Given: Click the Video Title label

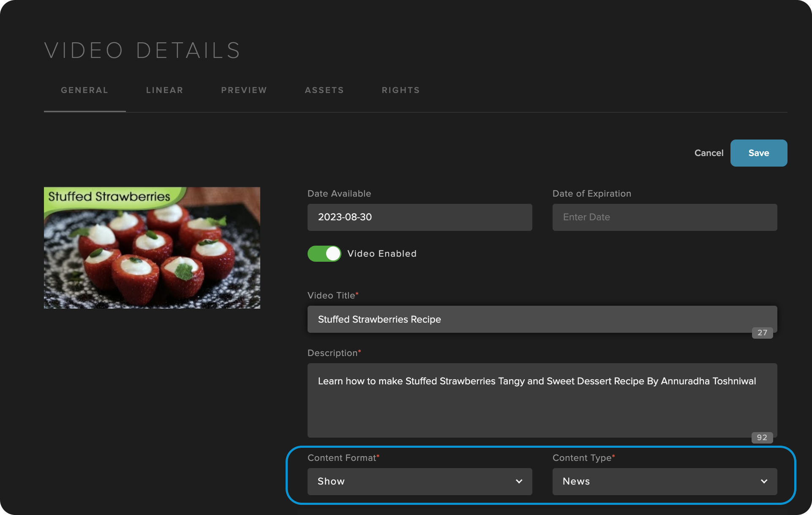Looking at the screenshot, I should [x=333, y=296].
